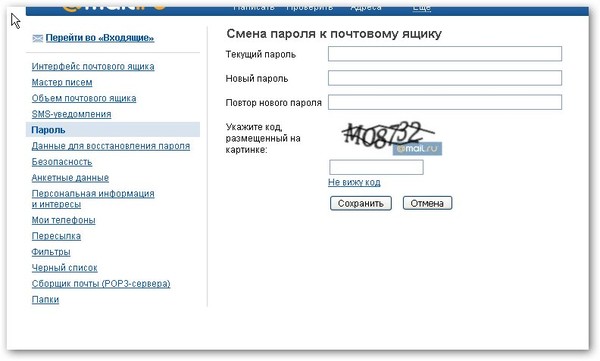The height and width of the screenshot is (361, 600).
Task: Open Еще menu in top bar
Action: 422,7
